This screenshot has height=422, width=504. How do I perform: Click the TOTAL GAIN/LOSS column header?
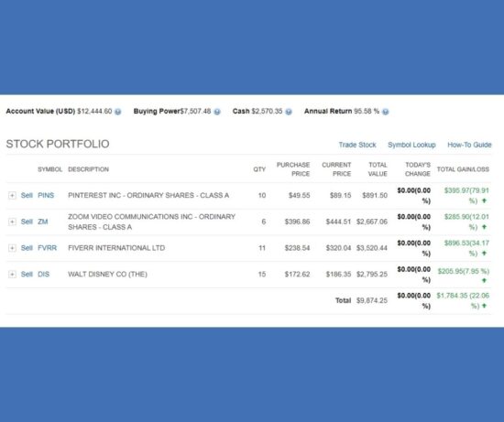463,169
